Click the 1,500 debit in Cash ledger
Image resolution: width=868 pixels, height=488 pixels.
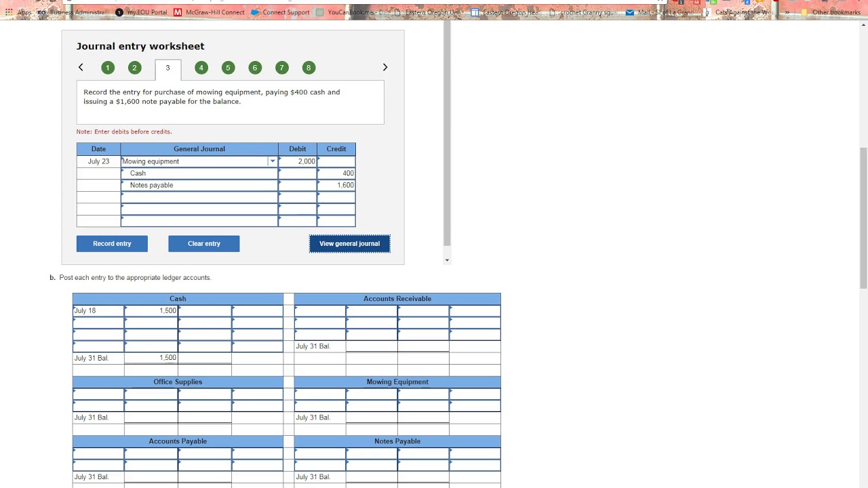click(x=151, y=311)
